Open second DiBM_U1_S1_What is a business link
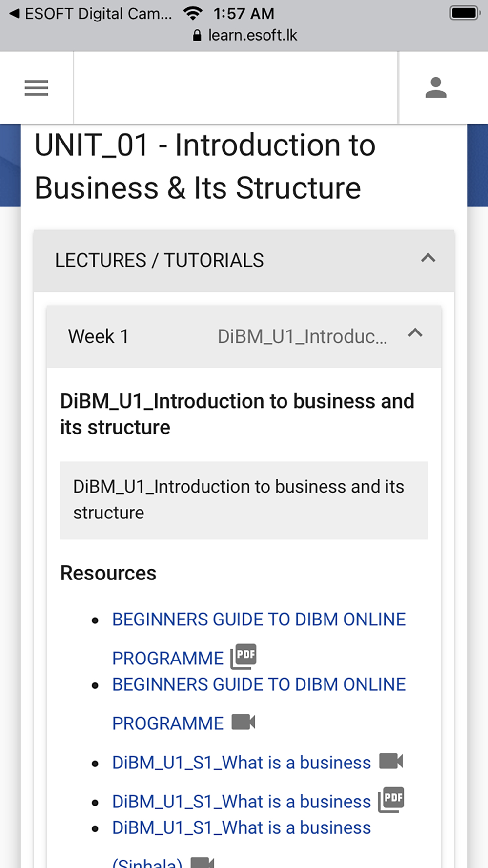The width and height of the screenshot is (488, 868). 242,802
